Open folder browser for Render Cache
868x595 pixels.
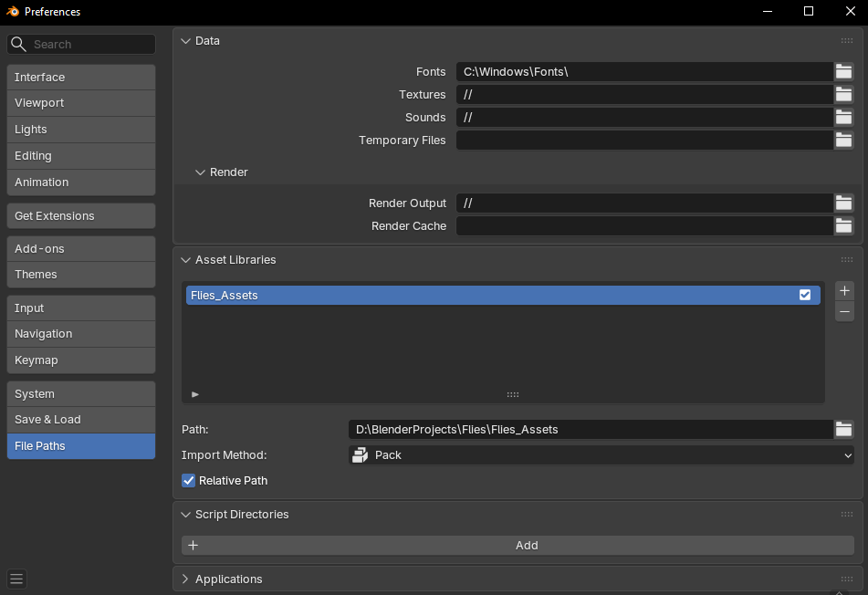[x=843, y=225]
